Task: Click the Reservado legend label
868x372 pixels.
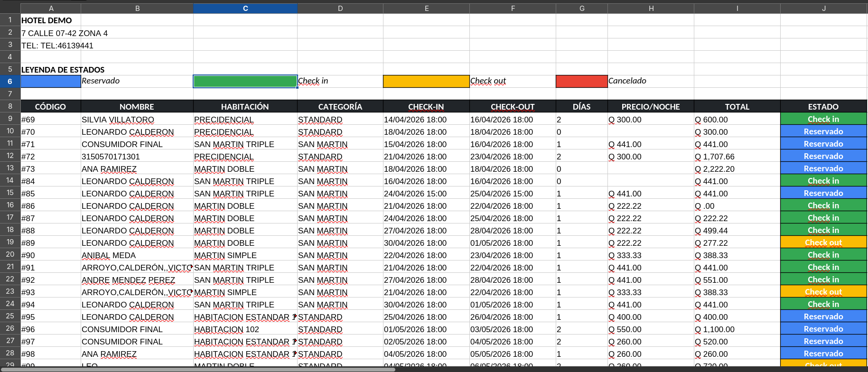Action: click(101, 81)
